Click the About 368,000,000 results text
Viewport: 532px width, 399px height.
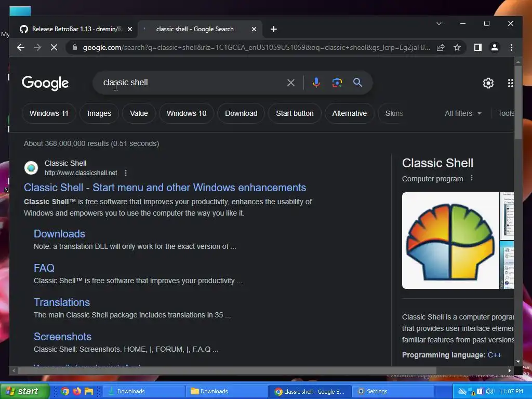pyautogui.click(x=91, y=143)
